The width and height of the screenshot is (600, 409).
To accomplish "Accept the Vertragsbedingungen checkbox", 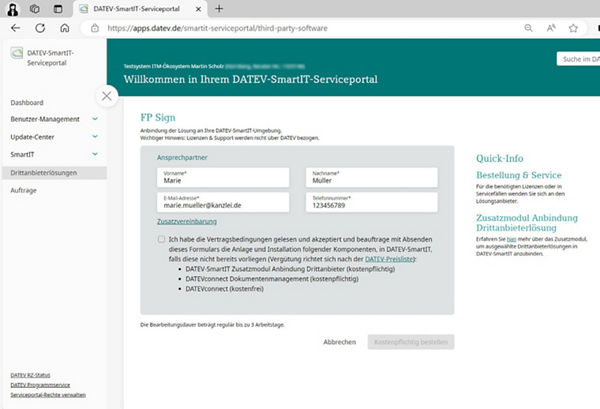I will (x=162, y=240).
